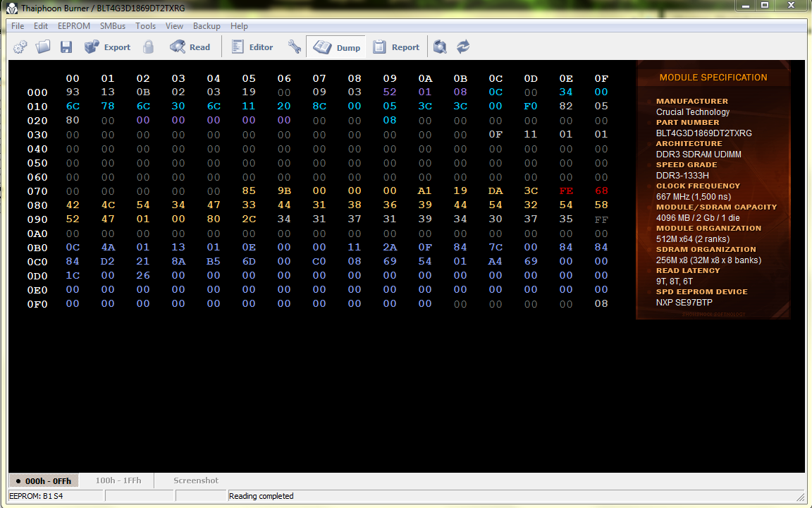Click the 4096 MB capacity value
812x508 pixels.
point(698,218)
